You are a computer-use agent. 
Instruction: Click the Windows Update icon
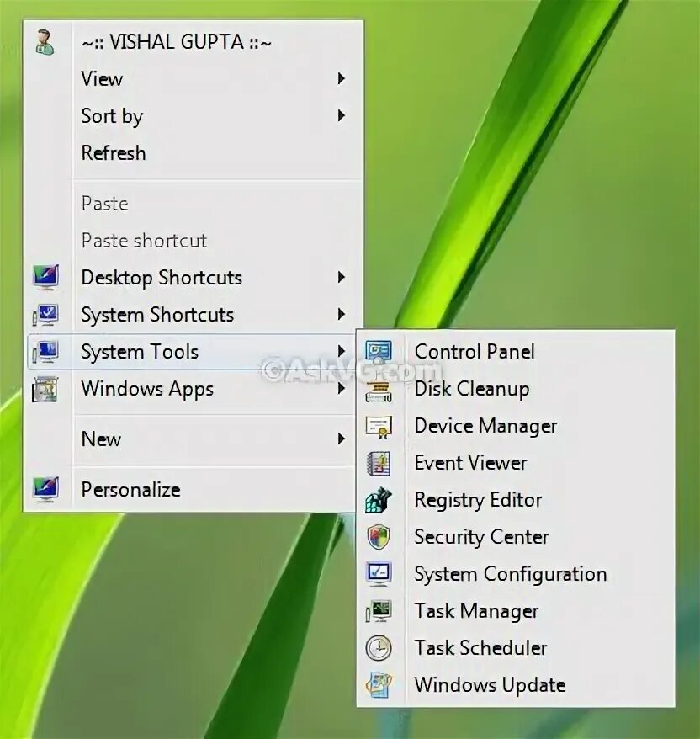point(379,685)
